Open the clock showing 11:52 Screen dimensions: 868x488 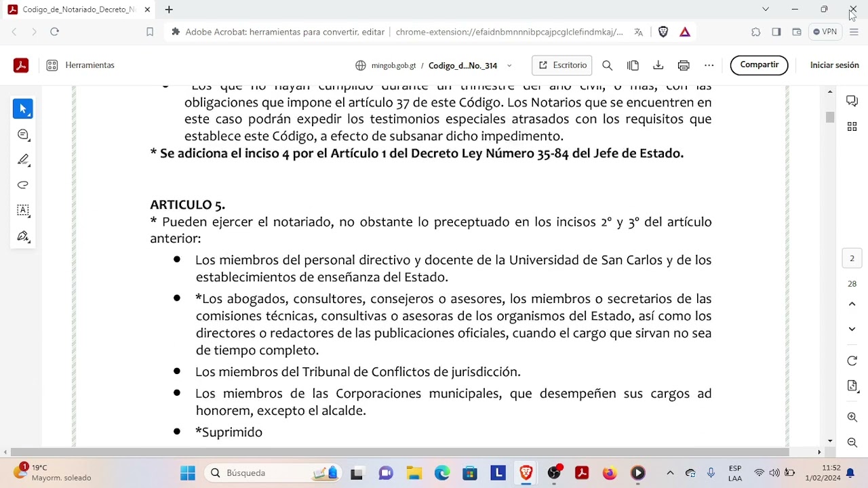(x=823, y=472)
